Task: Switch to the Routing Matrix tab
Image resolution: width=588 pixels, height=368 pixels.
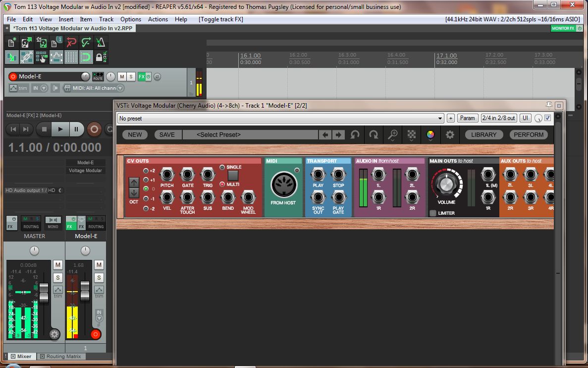Action: pos(60,357)
